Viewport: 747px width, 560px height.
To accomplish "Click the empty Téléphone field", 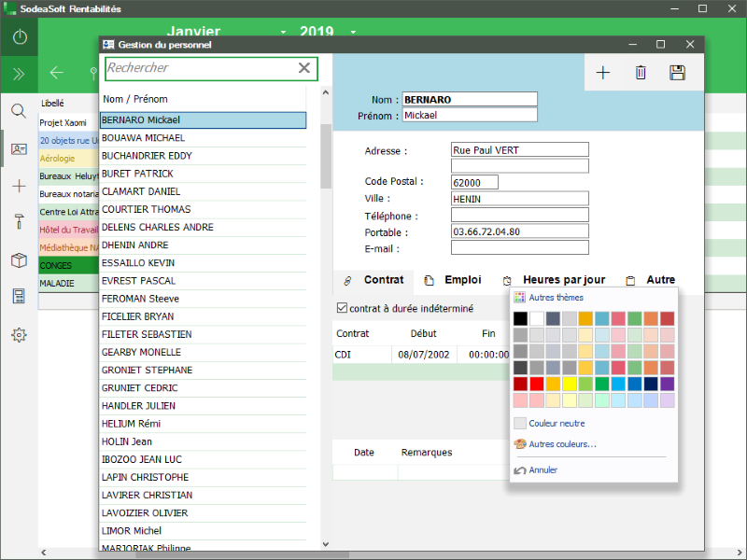I will [520, 215].
